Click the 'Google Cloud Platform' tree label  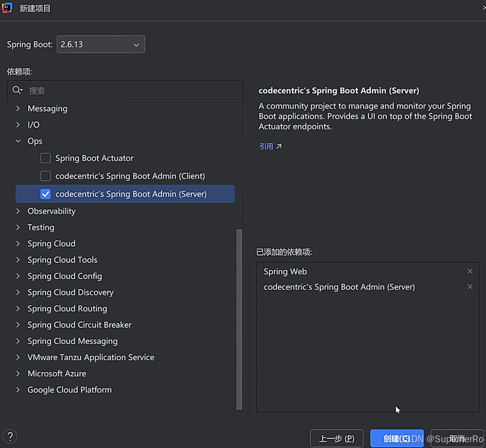point(70,389)
